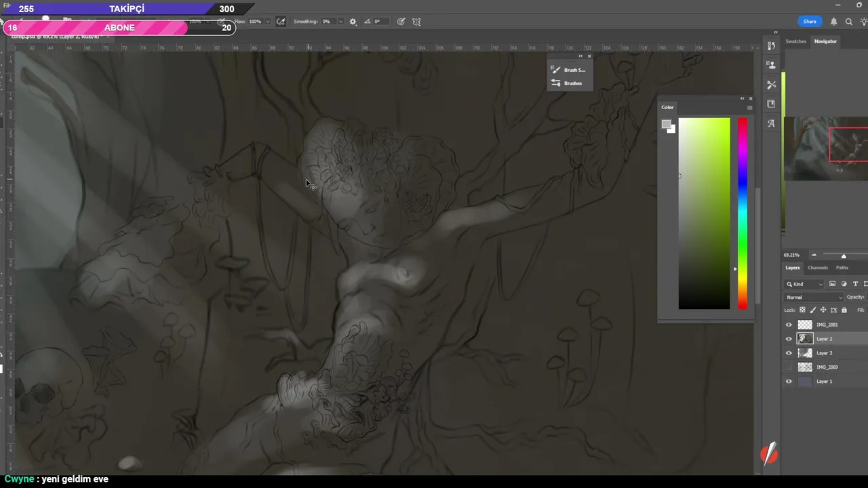868x488 pixels.
Task: Zoom out in Navigator panel
Action: click(x=814, y=256)
